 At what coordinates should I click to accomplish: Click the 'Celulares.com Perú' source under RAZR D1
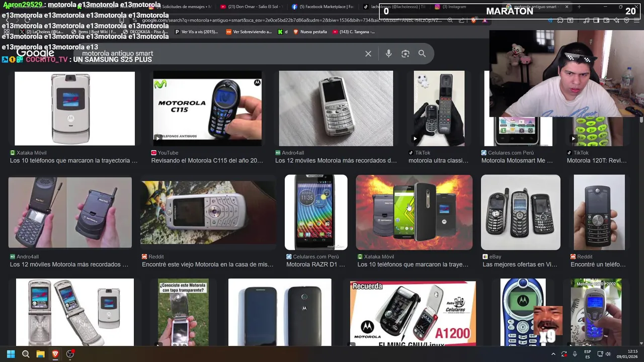pyautogui.click(x=315, y=256)
